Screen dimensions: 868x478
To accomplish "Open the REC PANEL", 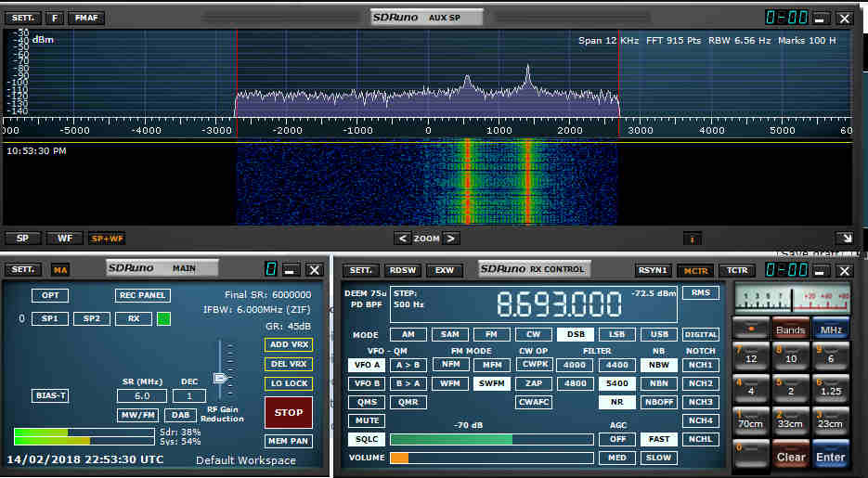I will [x=143, y=295].
